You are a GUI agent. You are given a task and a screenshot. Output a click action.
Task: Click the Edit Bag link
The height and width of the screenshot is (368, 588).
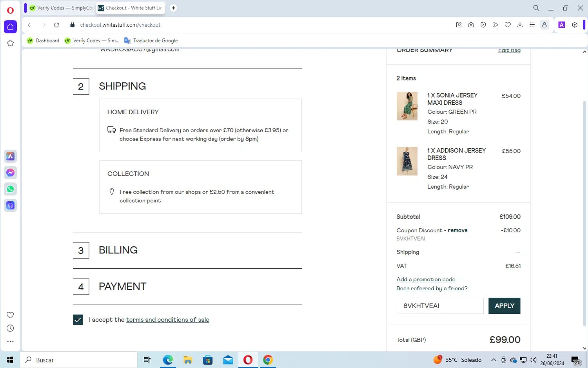(x=509, y=51)
